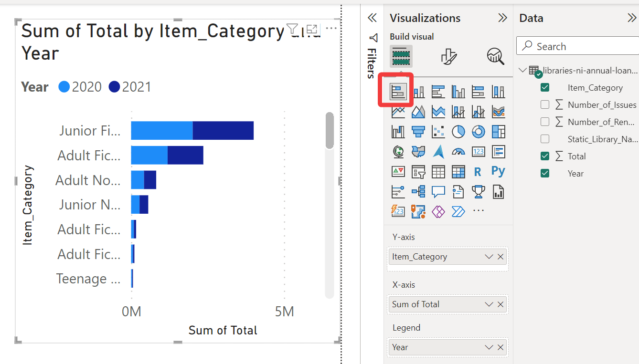Open the Sum of Total field dropdown

489,304
